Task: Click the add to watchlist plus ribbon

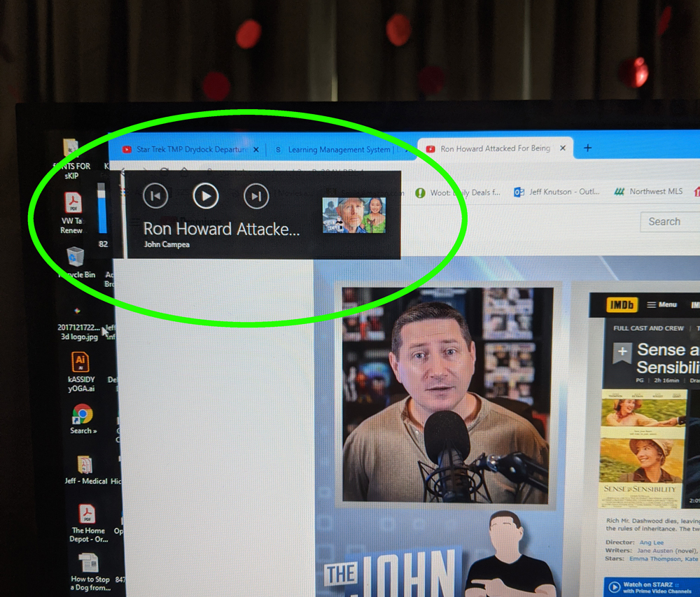Action: [622, 353]
